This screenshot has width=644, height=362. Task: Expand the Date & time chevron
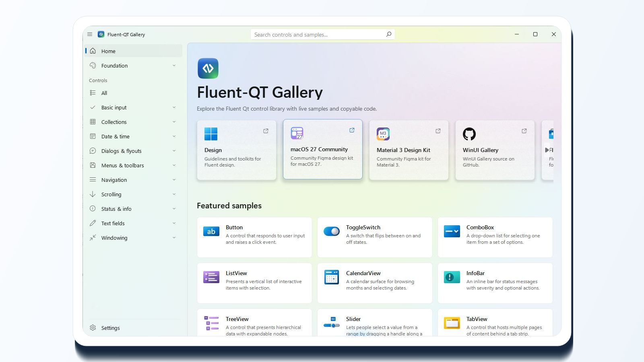coord(174,136)
